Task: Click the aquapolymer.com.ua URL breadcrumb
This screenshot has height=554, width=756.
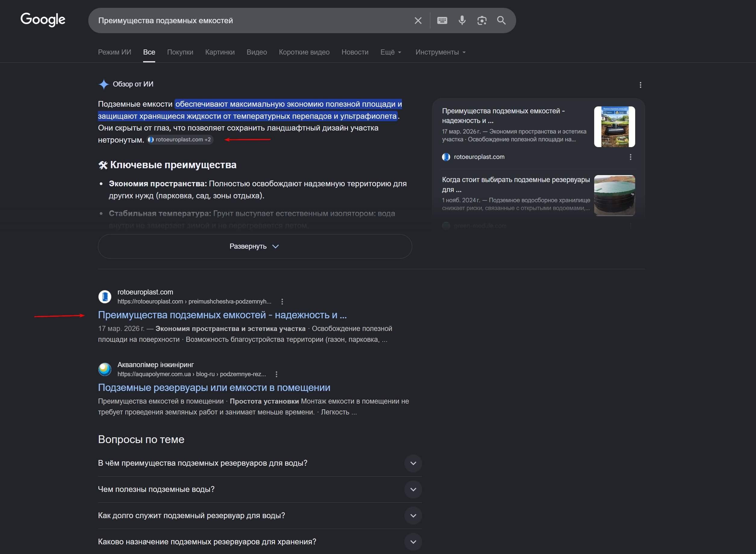Action: (191, 374)
